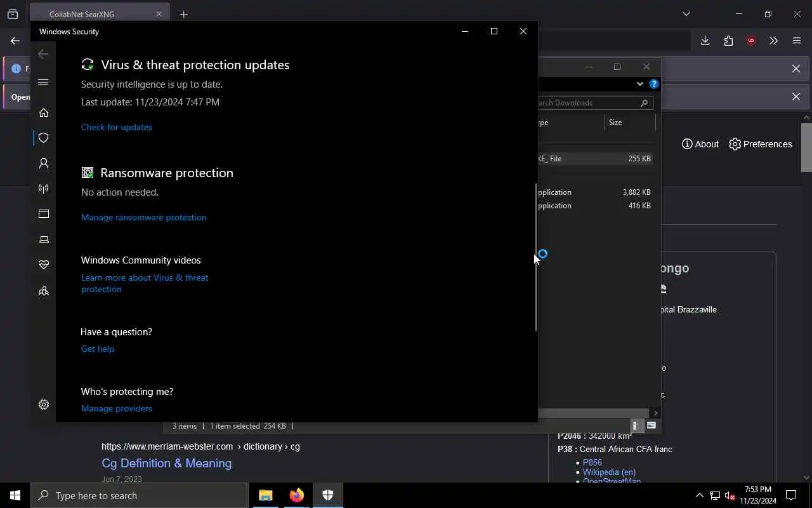The width and height of the screenshot is (812, 508).
Task: Open Windows Security settings gear
Action: tap(44, 404)
